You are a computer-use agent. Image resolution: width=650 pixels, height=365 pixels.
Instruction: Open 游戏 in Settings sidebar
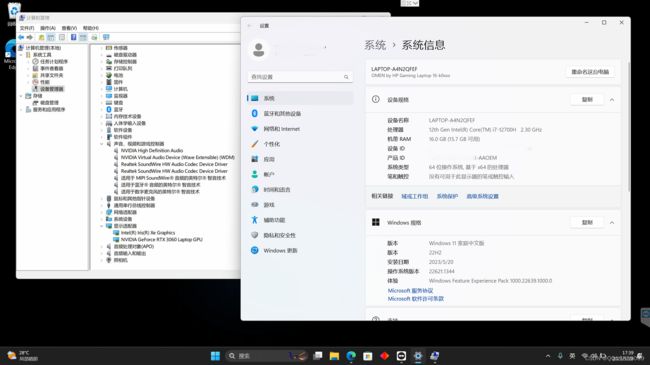click(x=300, y=205)
